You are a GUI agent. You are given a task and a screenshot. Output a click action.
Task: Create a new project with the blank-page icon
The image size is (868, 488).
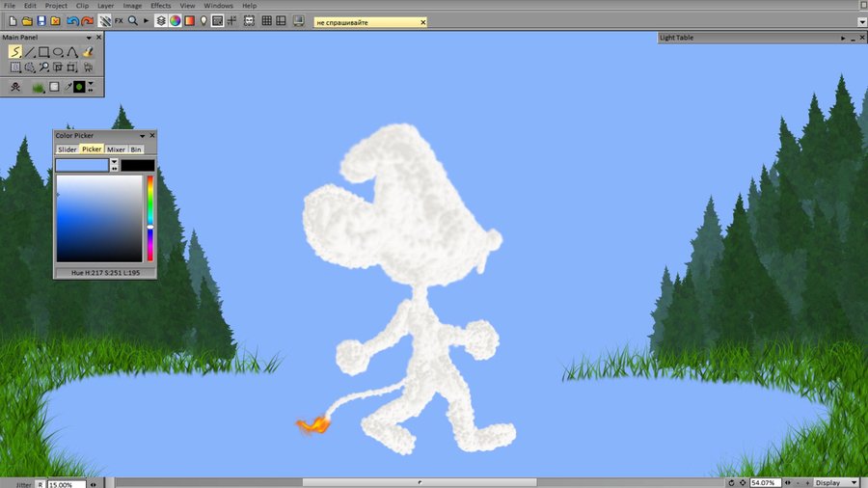pyautogui.click(x=13, y=21)
